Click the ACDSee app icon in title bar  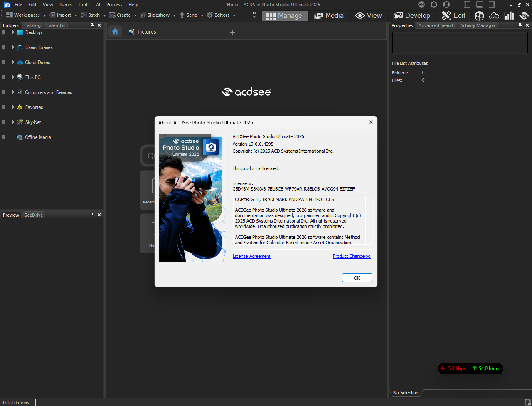click(7, 5)
